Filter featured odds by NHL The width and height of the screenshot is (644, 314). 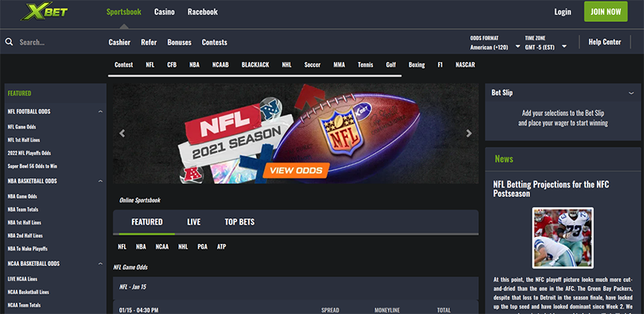(x=183, y=246)
